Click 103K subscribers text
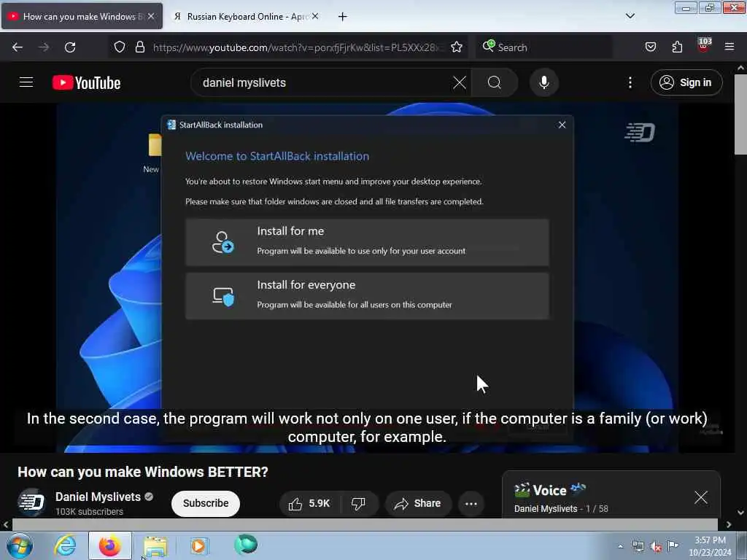 pos(89,511)
